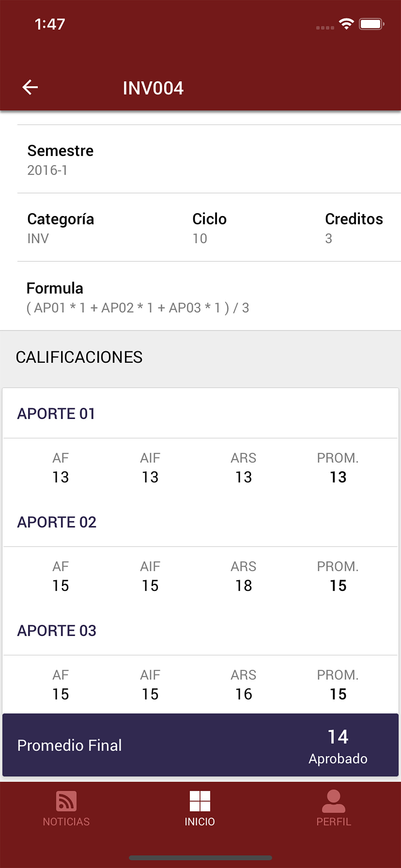Tap the Wi-Fi status icon
This screenshot has width=401, height=868.
tap(346, 24)
